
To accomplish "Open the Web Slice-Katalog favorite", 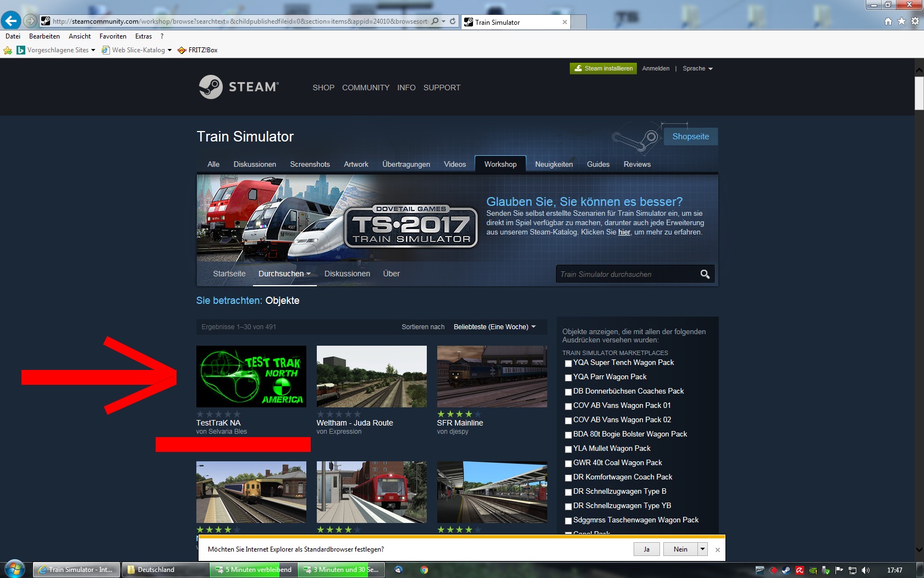I will click(137, 50).
